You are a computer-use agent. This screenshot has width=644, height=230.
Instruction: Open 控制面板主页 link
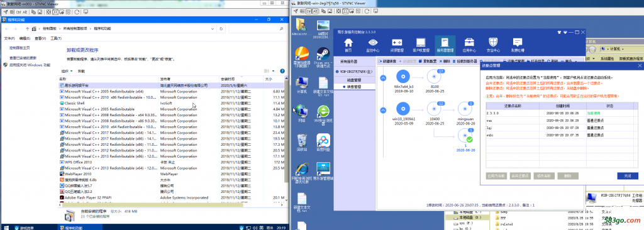pos(19,48)
